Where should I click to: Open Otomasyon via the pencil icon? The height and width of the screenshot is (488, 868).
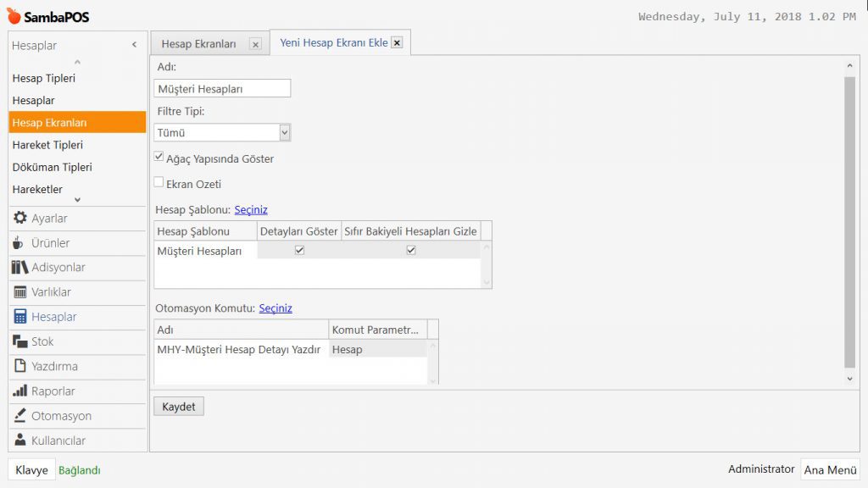click(x=20, y=416)
